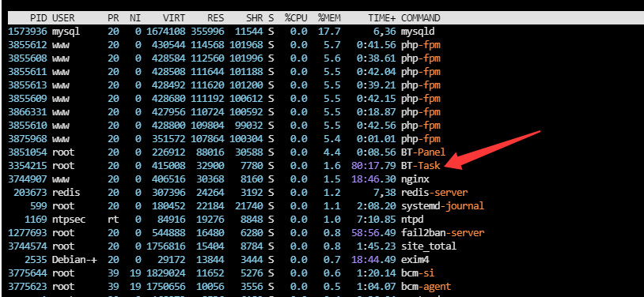644x297 pixels.
Task: Click PID 3354215
Action: pyautogui.click(x=28, y=166)
